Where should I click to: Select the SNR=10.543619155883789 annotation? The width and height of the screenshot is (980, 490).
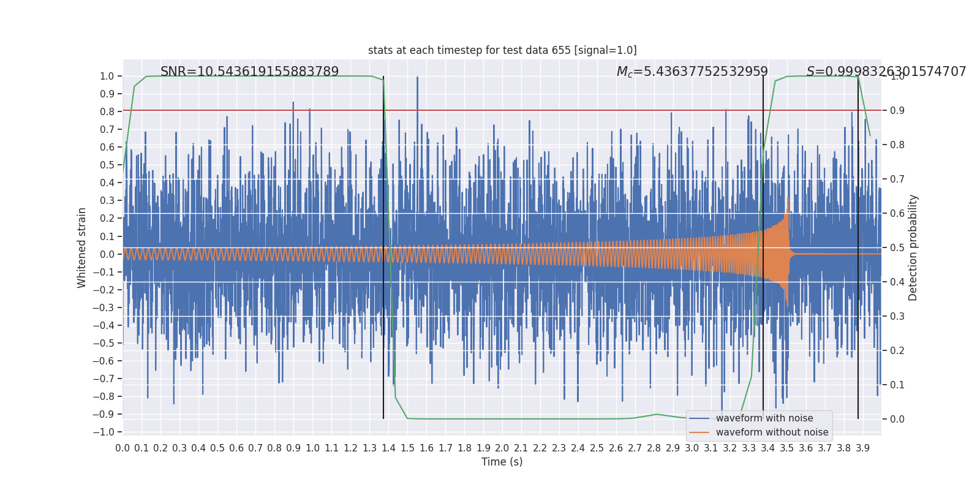(x=249, y=72)
